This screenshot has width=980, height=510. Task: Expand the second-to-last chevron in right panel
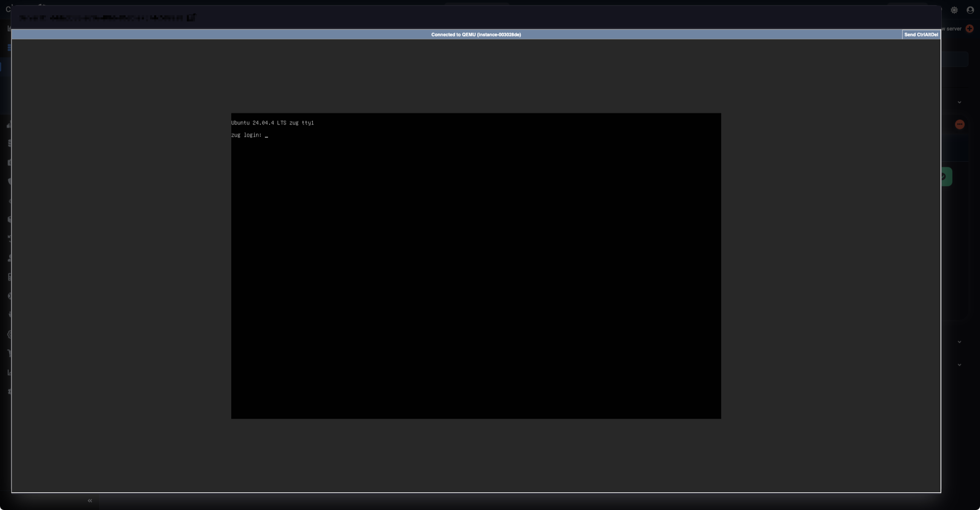[x=960, y=342]
